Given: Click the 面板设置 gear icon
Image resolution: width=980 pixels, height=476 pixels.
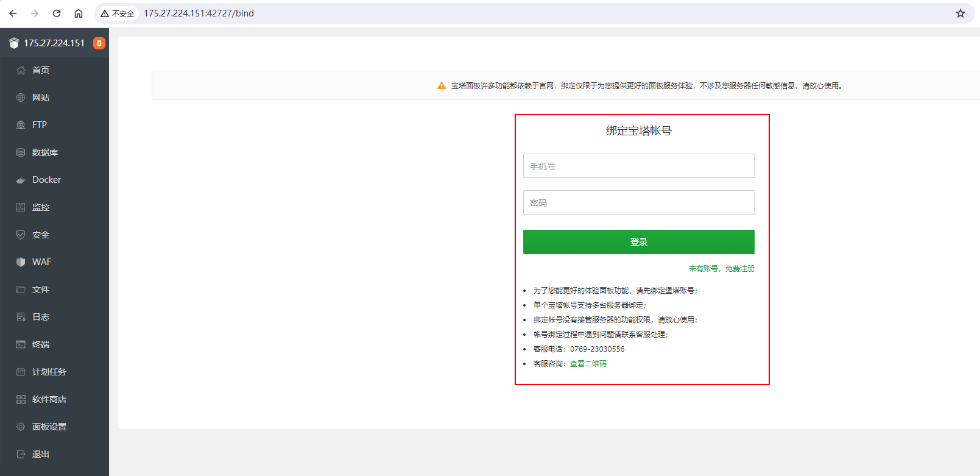Looking at the screenshot, I should tap(21, 427).
